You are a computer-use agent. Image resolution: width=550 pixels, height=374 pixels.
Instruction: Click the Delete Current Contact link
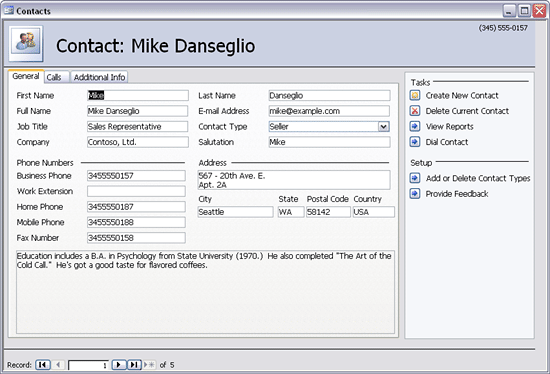coord(467,111)
